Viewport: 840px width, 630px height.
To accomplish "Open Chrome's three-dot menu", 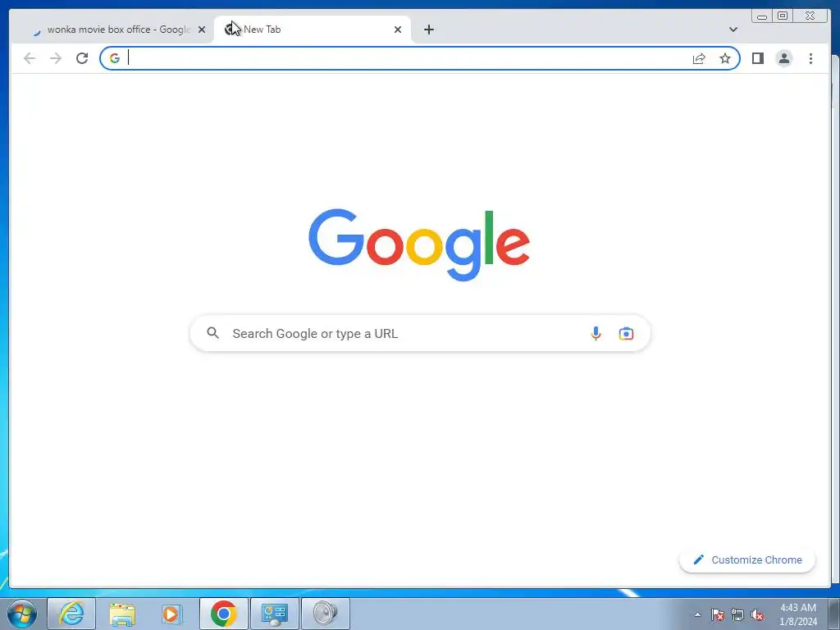I will 810,58.
